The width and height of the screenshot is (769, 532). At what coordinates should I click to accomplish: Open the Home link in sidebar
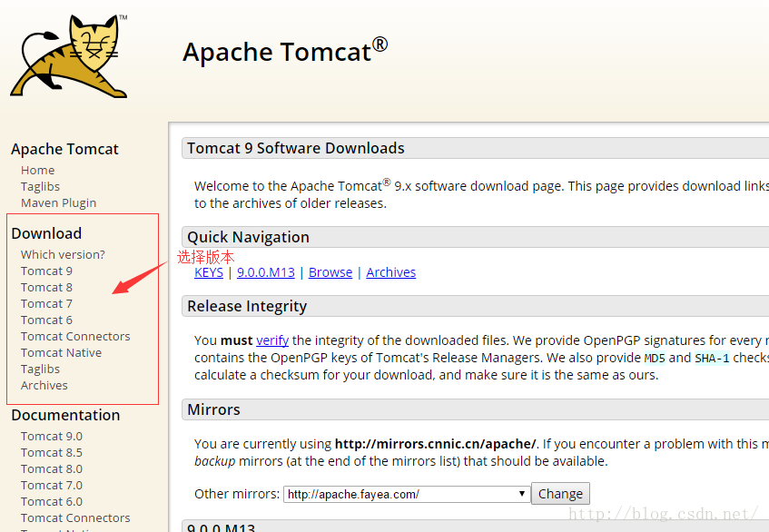click(x=38, y=170)
